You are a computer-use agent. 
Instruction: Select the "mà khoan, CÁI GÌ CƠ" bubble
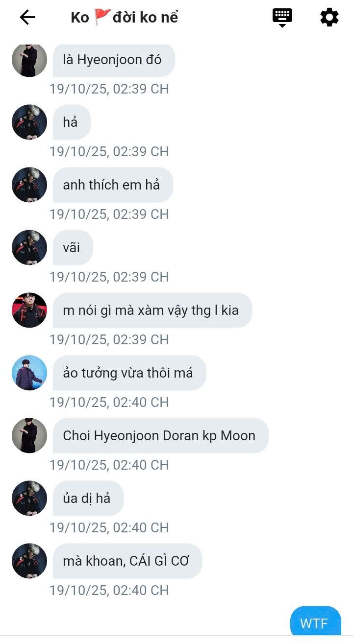127,561
